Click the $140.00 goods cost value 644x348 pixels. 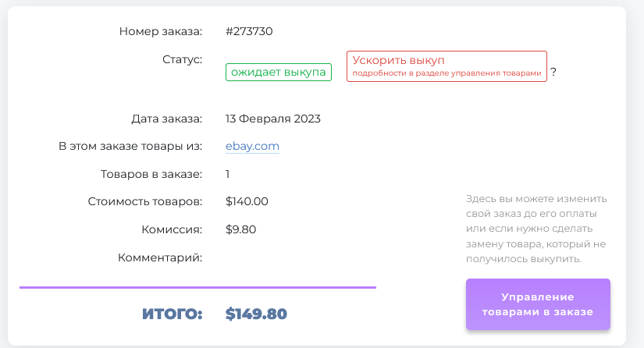pyautogui.click(x=247, y=201)
